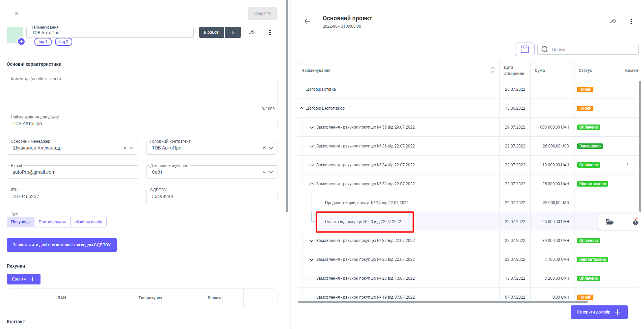This screenshot has height=329, width=644.
Task: Expand the Джерело залучення dropdown
Action: [x=271, y=172]
